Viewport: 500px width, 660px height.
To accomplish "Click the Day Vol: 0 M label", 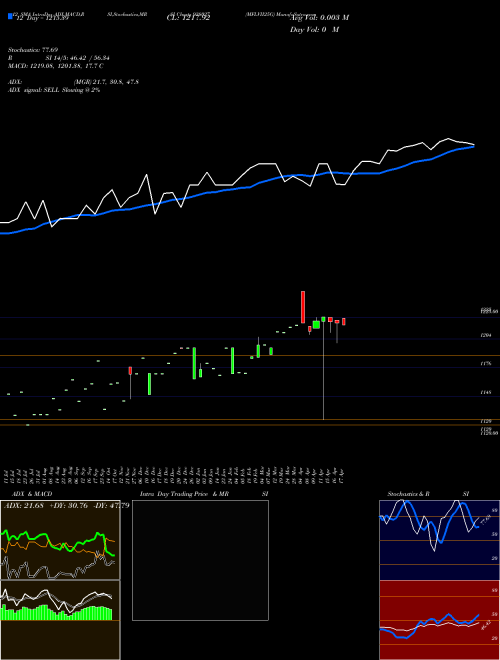I will 314,30.
